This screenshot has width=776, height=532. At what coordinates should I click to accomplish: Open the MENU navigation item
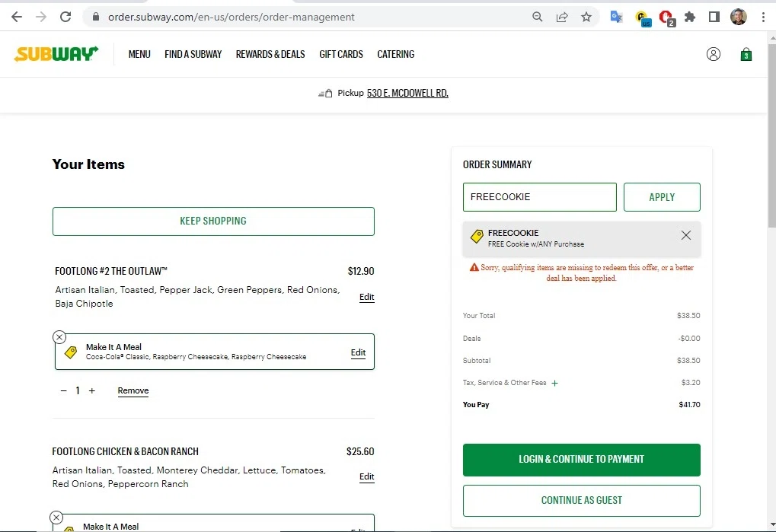pyautogui.click(x=139, y=54)
